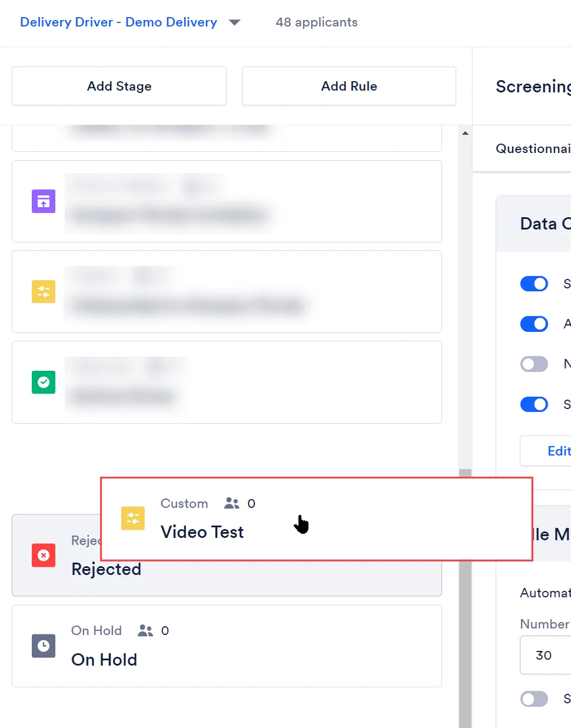This screenshot has width=571, height=728.
Task: Click the "Custom" label on Video Test card
Action: [x=184, y=503]
